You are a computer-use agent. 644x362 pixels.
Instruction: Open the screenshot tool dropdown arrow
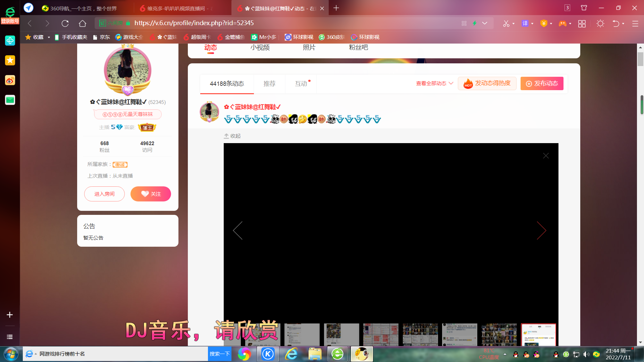(x=514, y=24)
